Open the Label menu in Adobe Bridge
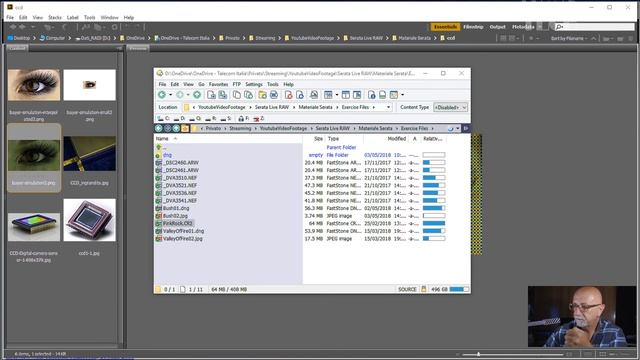The height and width of the screenshot is (360, 640). [x=73, y=18]
